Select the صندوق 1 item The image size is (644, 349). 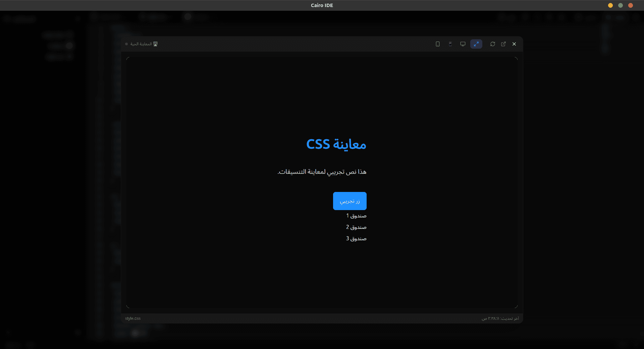pos(356,216)
